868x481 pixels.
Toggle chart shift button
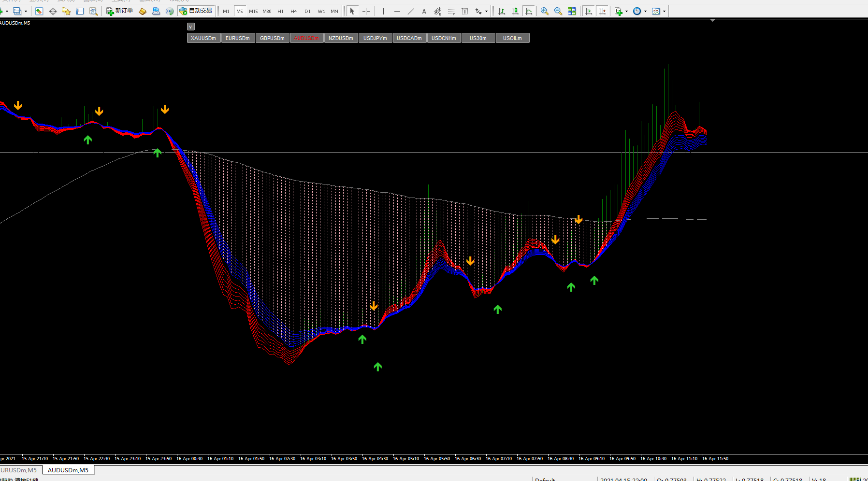tap(602, 11)
